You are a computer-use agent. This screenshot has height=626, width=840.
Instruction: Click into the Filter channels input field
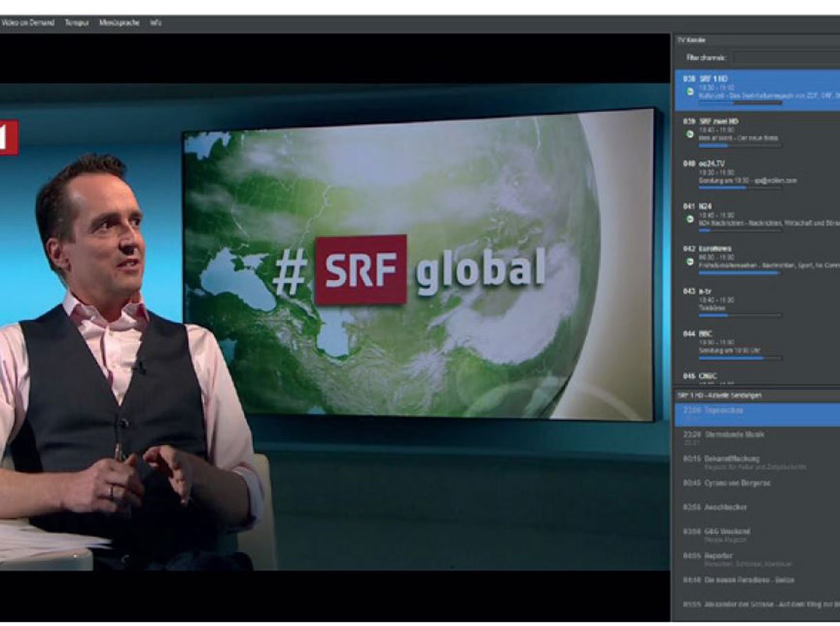tap(785, 58)
